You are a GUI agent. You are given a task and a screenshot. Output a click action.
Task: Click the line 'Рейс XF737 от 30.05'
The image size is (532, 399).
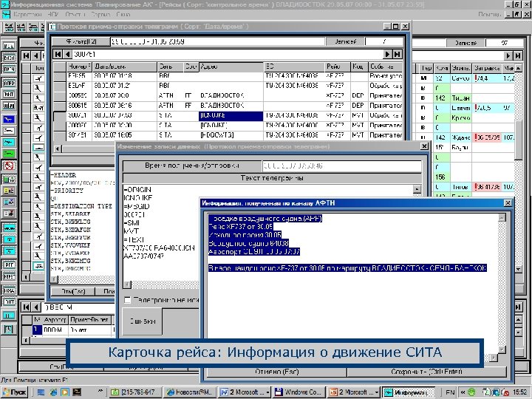[241, 227]
